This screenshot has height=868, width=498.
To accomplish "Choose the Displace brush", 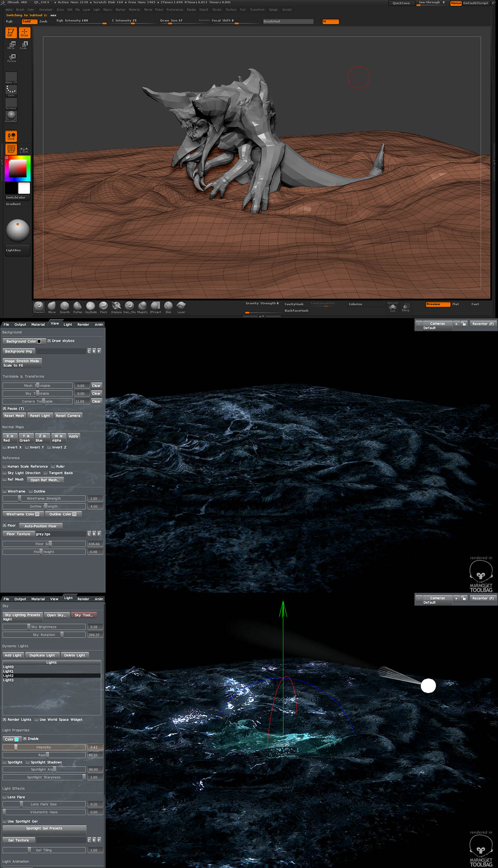I will coord(116,307).
